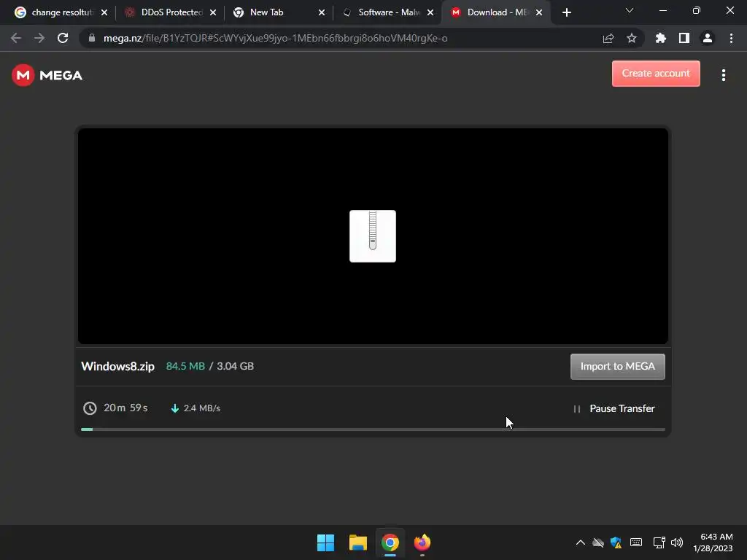Click Import to MEGA button
This screenshot has width=747, height=560.
click(617, 367)
